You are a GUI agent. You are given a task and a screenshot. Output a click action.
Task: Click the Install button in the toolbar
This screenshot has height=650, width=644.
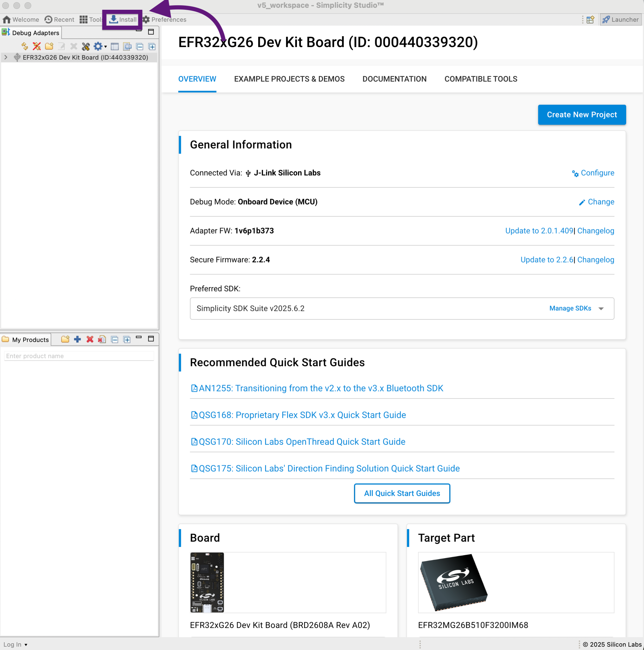pos(123,20)
